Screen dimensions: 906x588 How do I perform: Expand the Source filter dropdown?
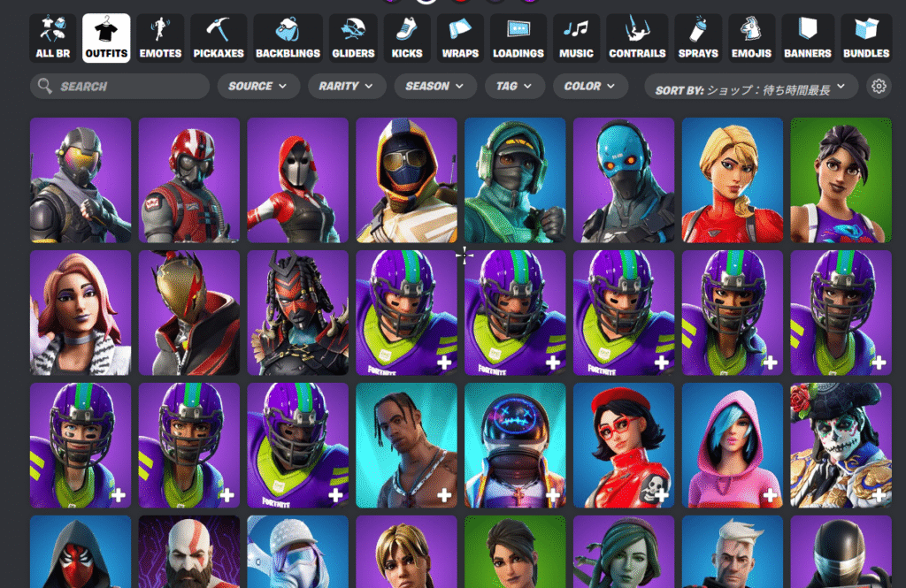pos(257,86)
